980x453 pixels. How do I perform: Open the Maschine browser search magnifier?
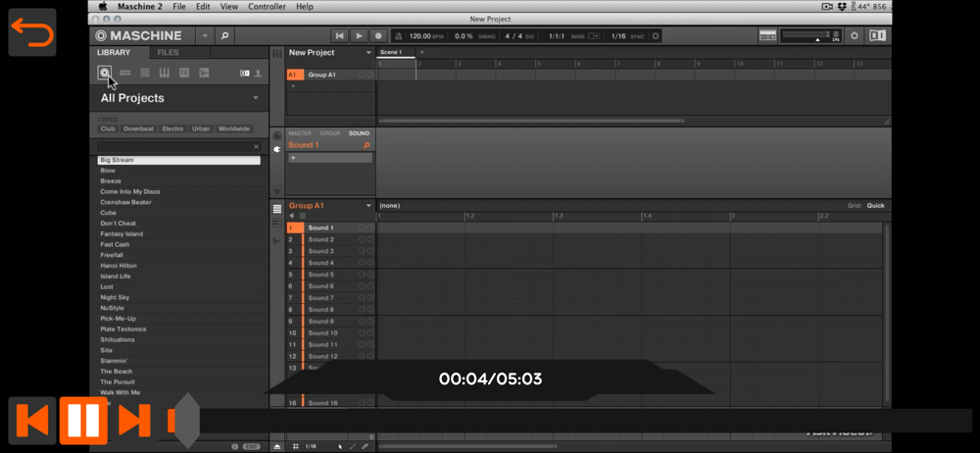point(225,36)
